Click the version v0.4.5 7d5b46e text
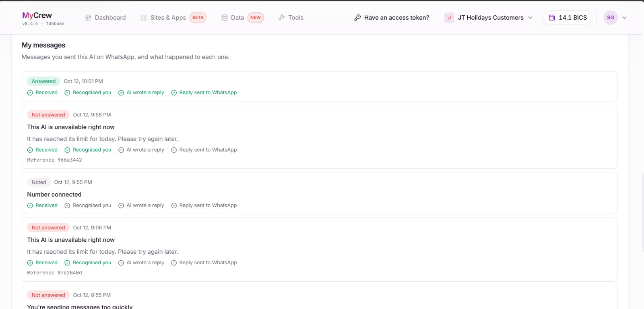 (43, 24)
